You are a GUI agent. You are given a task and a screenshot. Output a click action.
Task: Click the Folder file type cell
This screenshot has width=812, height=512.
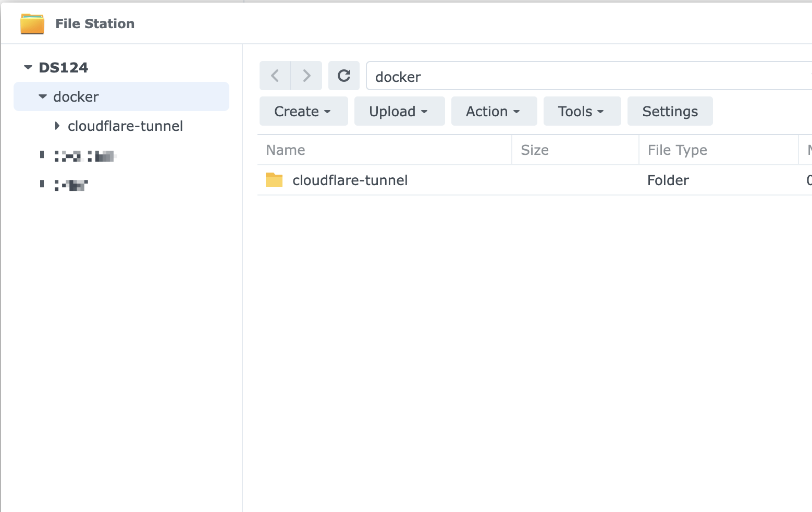pos(668,180)
